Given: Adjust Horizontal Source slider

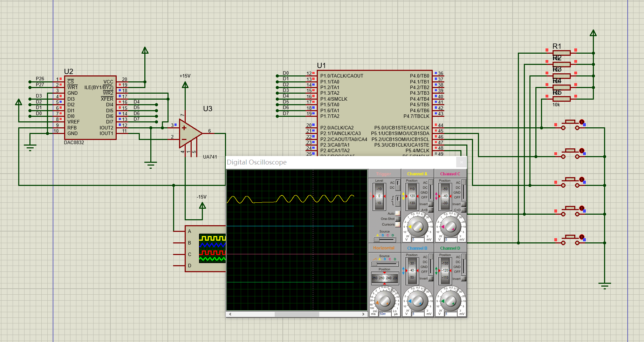Looking at the screenshot, I should [385, 264].
